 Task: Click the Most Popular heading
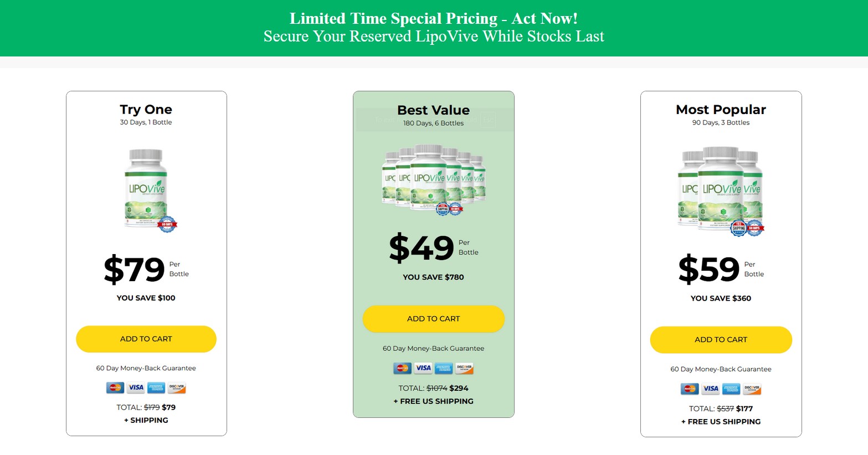tap(721, 110)
